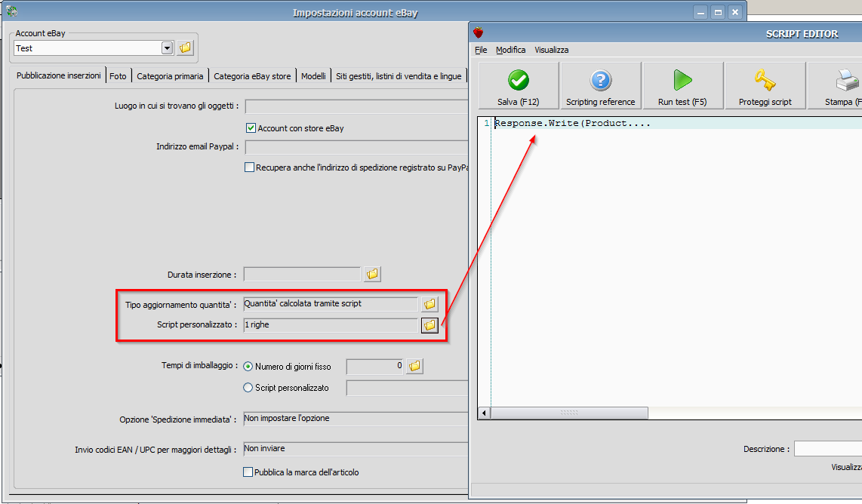Click the Stampa printer button
The width and height of the screenshot is (862, 504).
tap(835, 86)
